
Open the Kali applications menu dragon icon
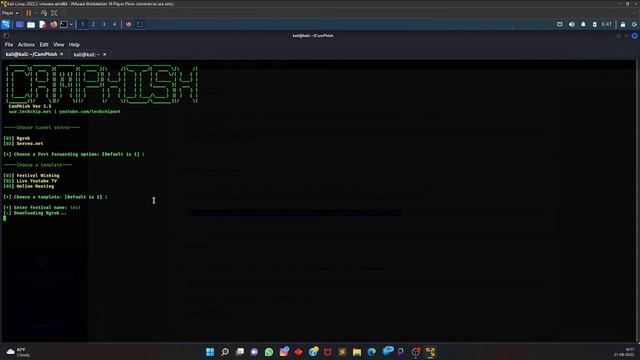coord(6,24)
